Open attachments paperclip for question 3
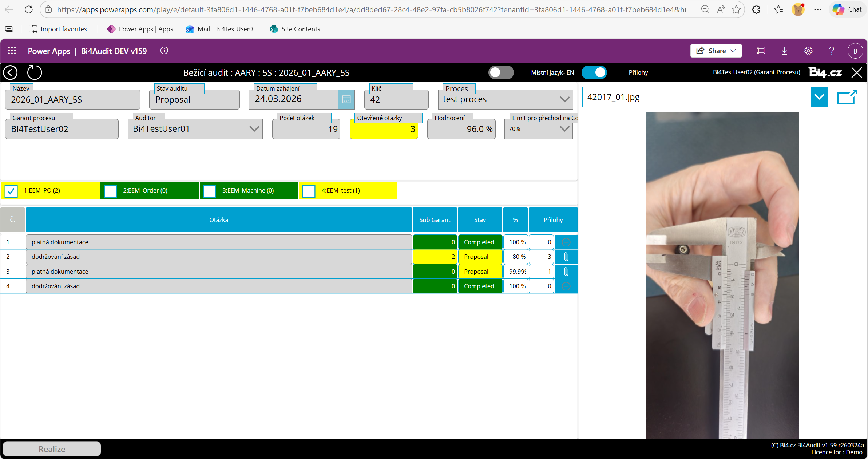Viewport: 868px width, 459px height. pyautogui.click(x=566, y=272)
